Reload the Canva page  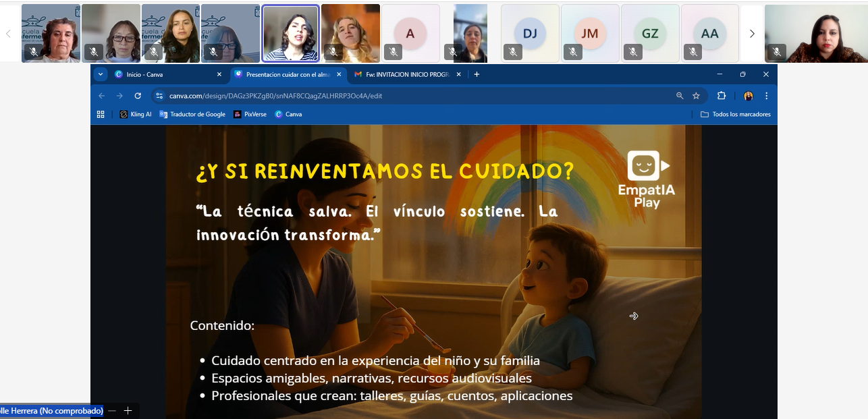point(138,96)
